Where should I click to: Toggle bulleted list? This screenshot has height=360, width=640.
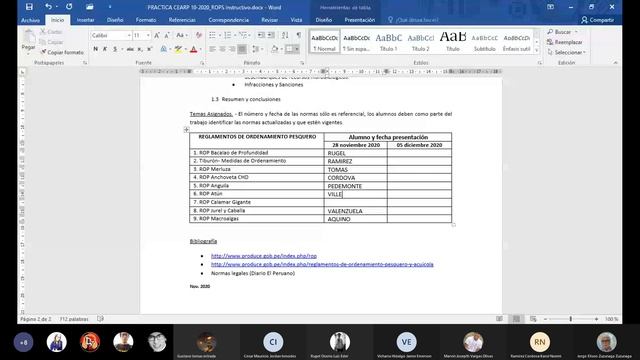[212, 36]
